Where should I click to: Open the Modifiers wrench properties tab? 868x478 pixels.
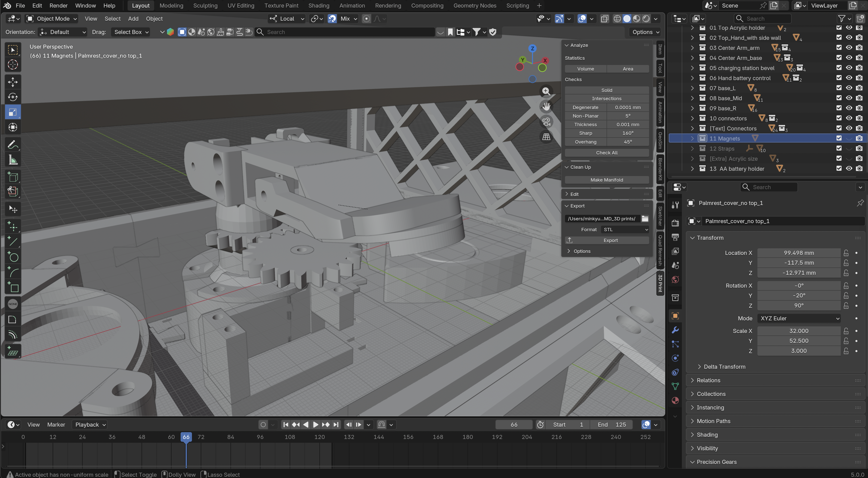pos(675,330)
